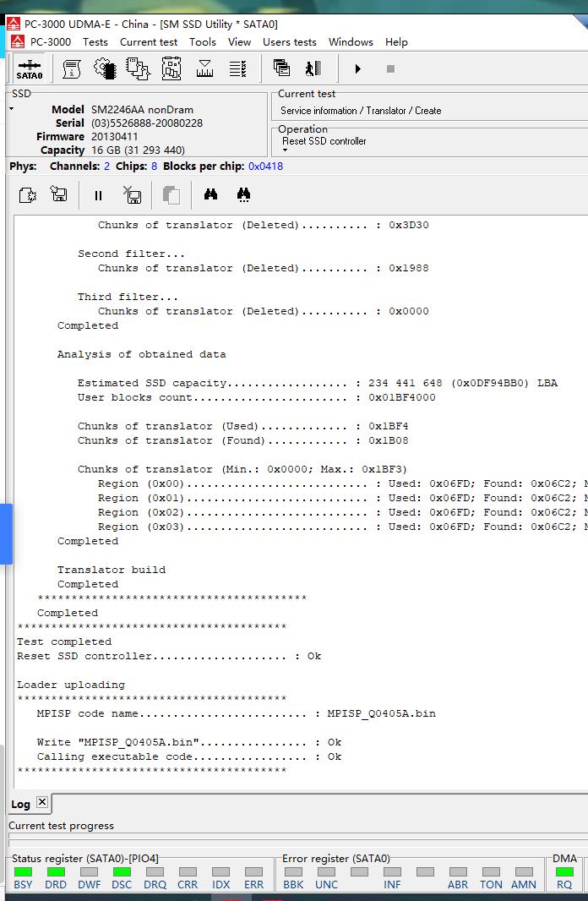Click the circuit board toolbar icon
Image resolution: width=588 pixels, height=901 pixels.
[171, 69]
